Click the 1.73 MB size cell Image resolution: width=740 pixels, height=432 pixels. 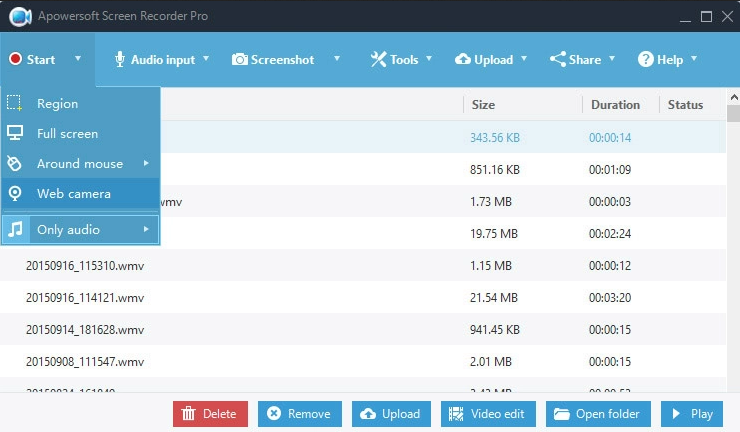[491, 202]
